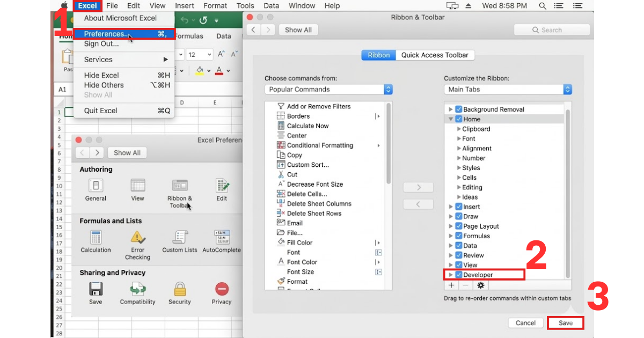Screen dimensions: 644x338
Task: Uncheck Draw tab checkbox
Action: click(x=459, y=216)
